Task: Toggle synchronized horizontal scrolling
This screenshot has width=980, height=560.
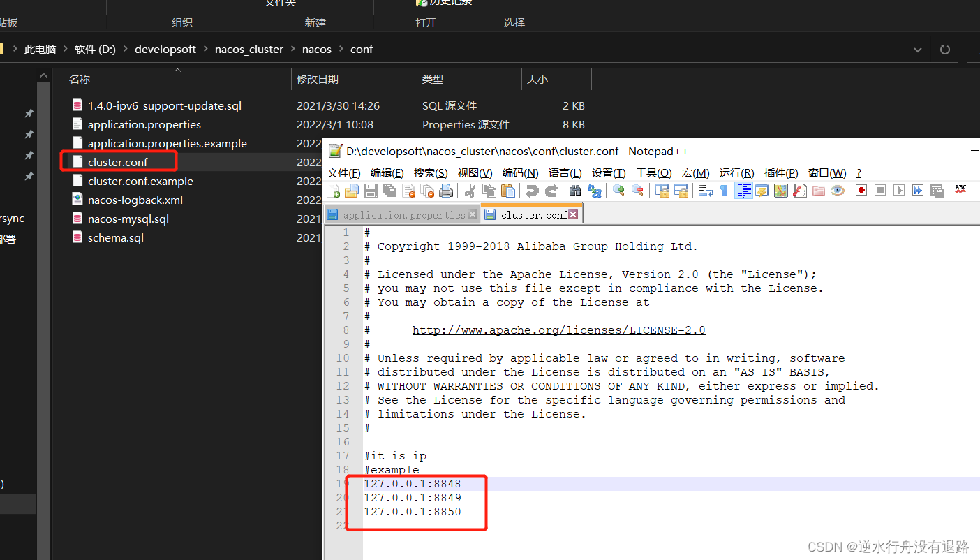Action: (681, 190)
